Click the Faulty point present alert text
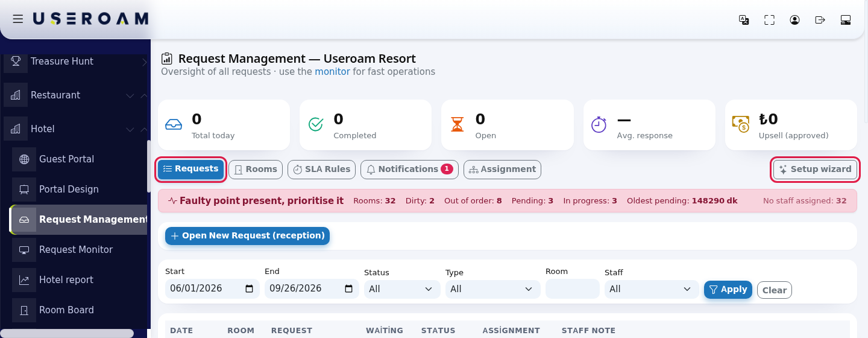 [x=262, y=201]
